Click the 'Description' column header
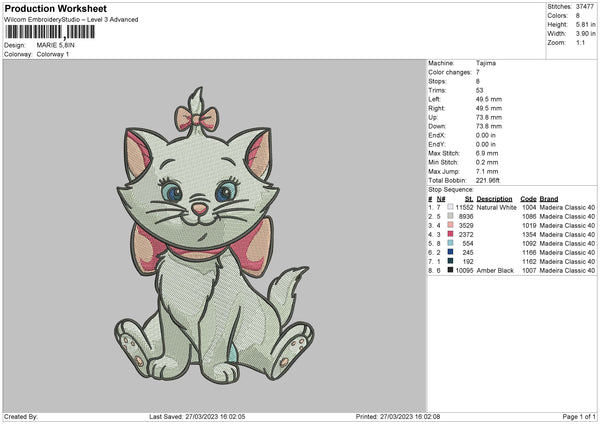 494,199
